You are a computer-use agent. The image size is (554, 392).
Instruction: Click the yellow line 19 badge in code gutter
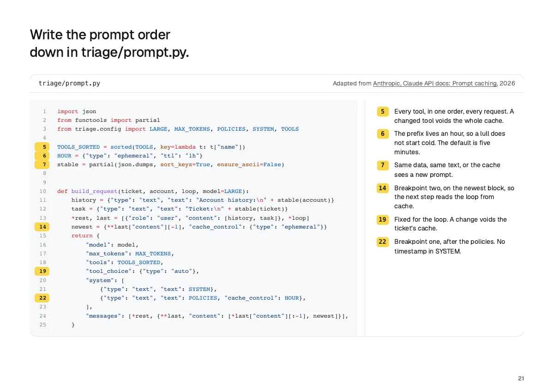tap(42, 271)
